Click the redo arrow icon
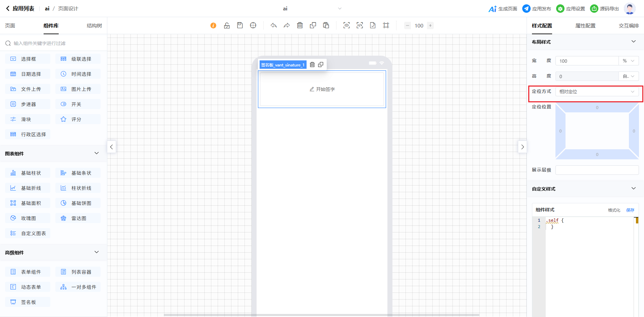The width and height of the screenshot is (644, 317). (x=286, y=25)
